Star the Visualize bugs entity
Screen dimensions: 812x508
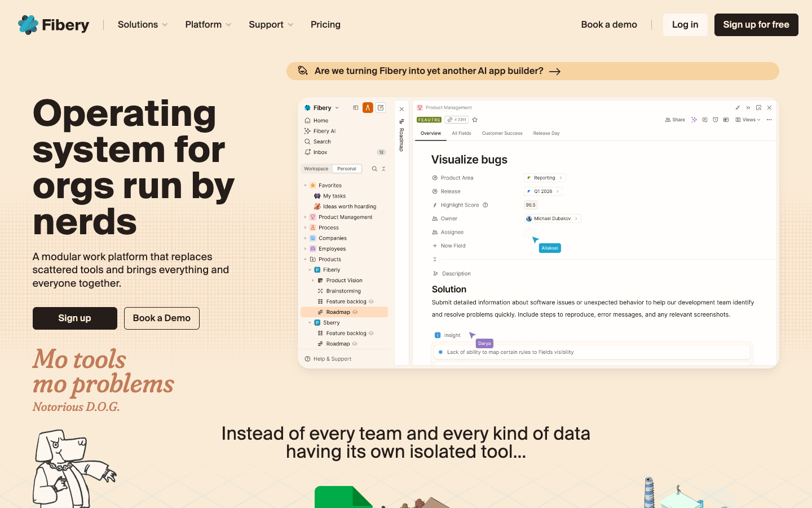475,120
